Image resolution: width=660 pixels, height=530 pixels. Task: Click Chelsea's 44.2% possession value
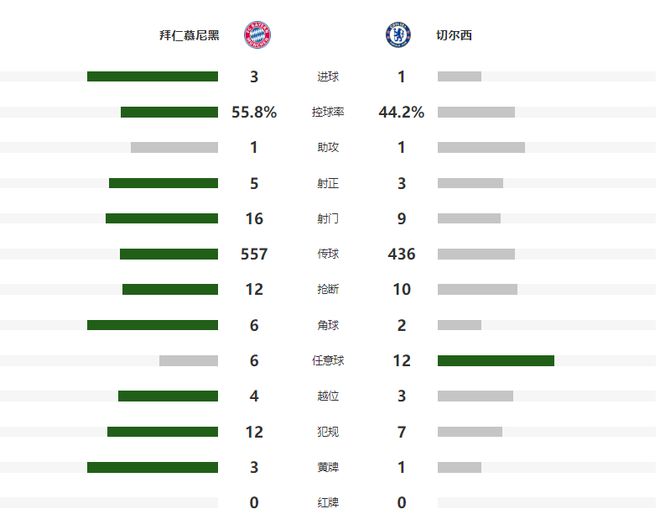click(401, 112)
